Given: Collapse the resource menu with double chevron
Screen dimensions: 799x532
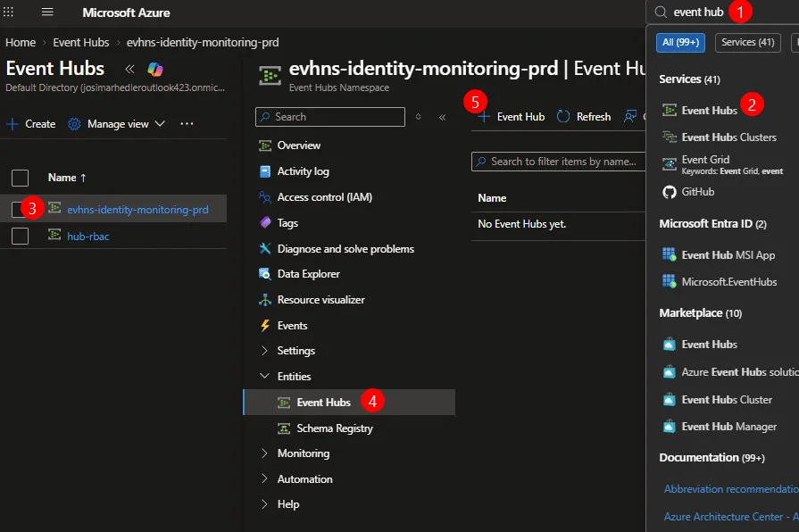Looking at the screenshot, I should click(442, 117).
